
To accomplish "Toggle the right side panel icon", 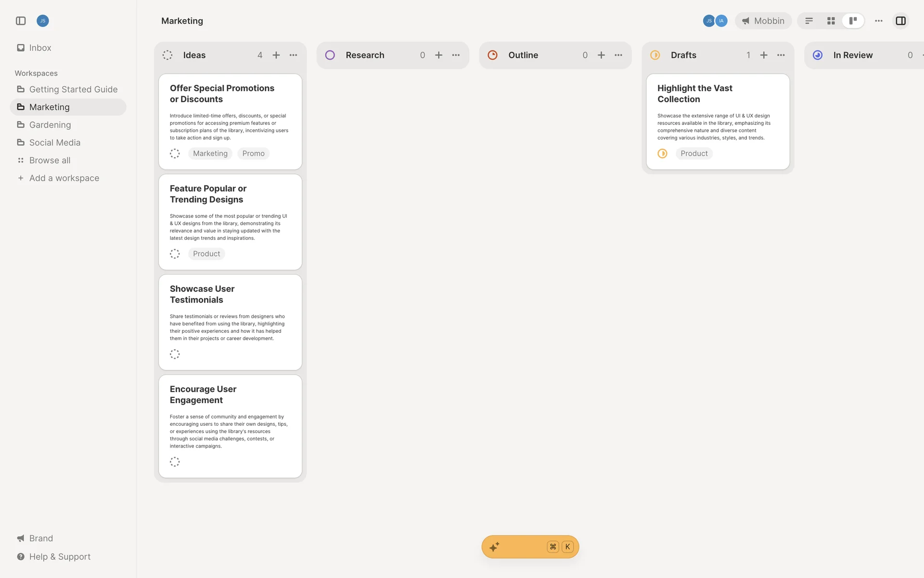I will coord(900,21).
